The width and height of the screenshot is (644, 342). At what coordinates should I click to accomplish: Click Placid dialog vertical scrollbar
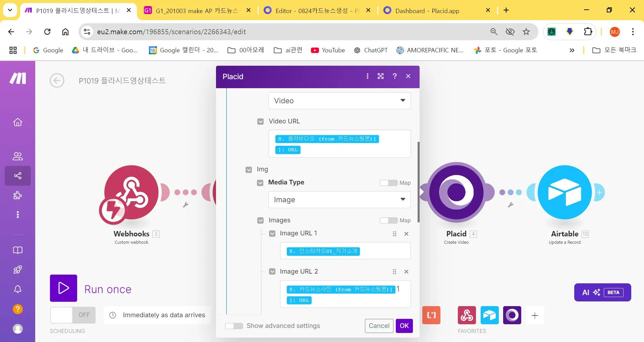[419, 182]
